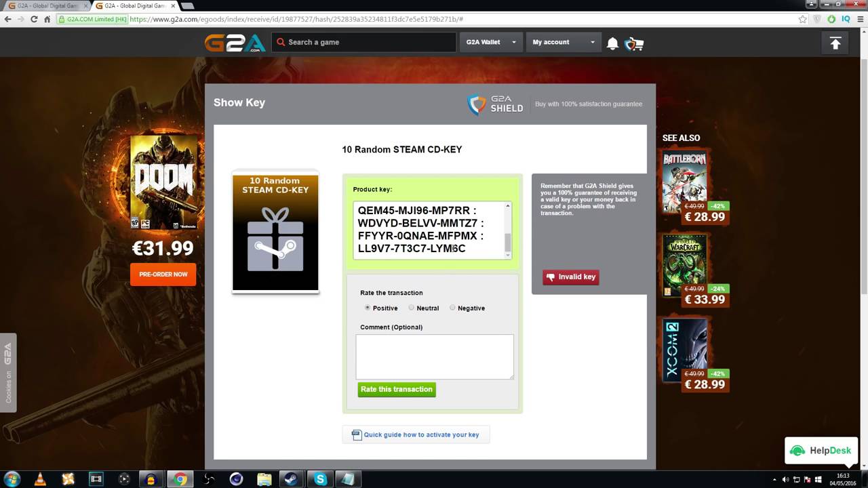
Task: Bookmark this page with star icon
Action: point(803,20)
